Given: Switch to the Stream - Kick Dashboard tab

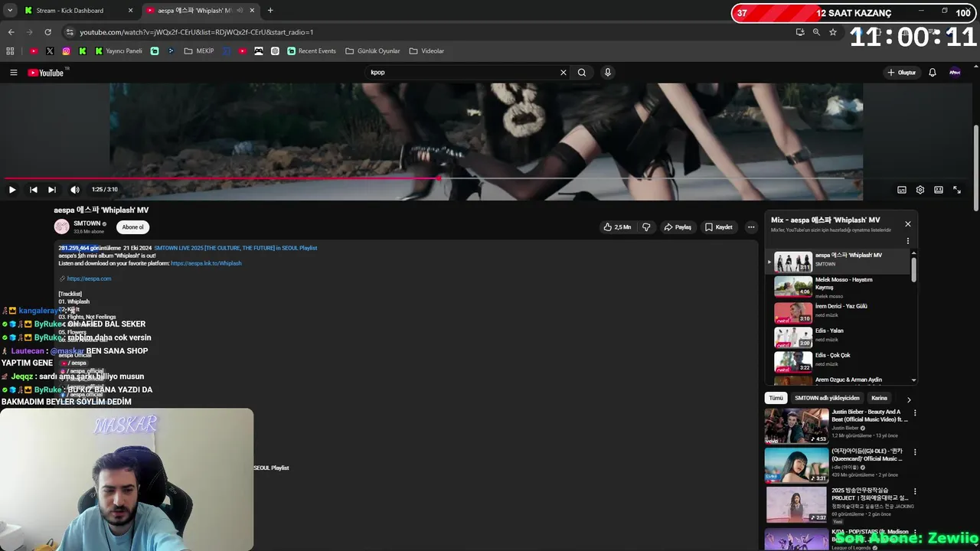Looking at the screenshot, I should (70, 11).
